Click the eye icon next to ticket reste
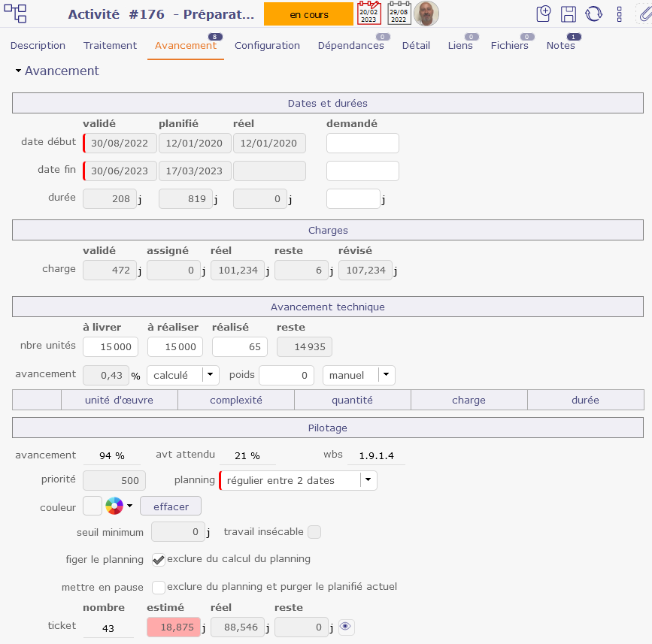This screenshot has width=652, height=644. (x=345, y=627)
